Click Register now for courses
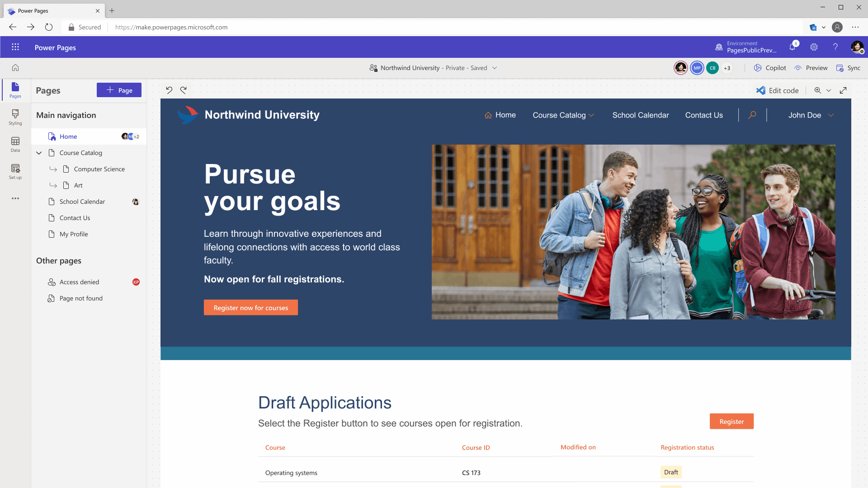This screenshot has width=868, height=488. tap(250, 307)
